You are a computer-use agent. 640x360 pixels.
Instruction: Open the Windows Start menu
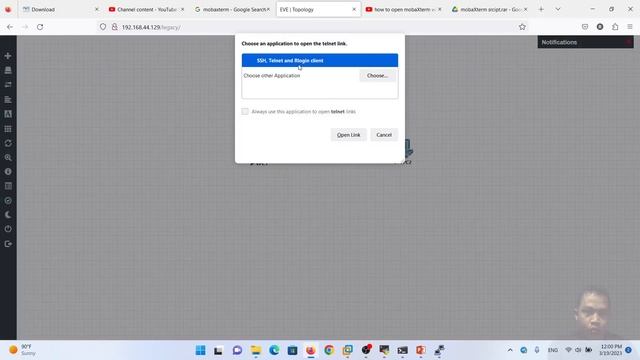(x=200, y=350)
